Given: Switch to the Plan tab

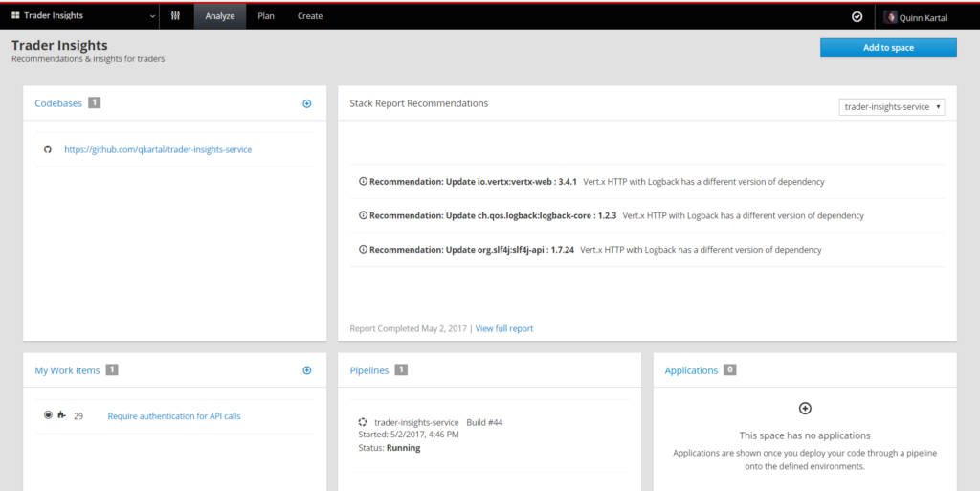Looking at the screenshot, I should 266,16.
